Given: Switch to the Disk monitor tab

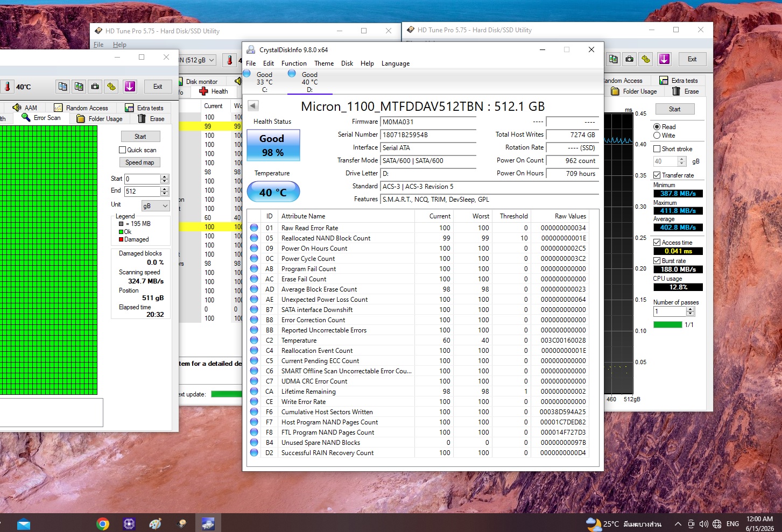Looking at the screenshot, I should tap(202, 82).
